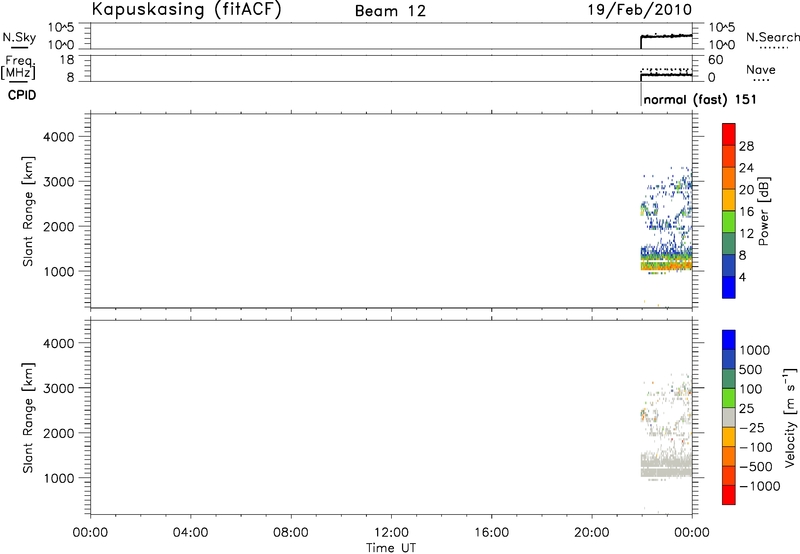Click the "N.Search" legend label

coord(772,37)
